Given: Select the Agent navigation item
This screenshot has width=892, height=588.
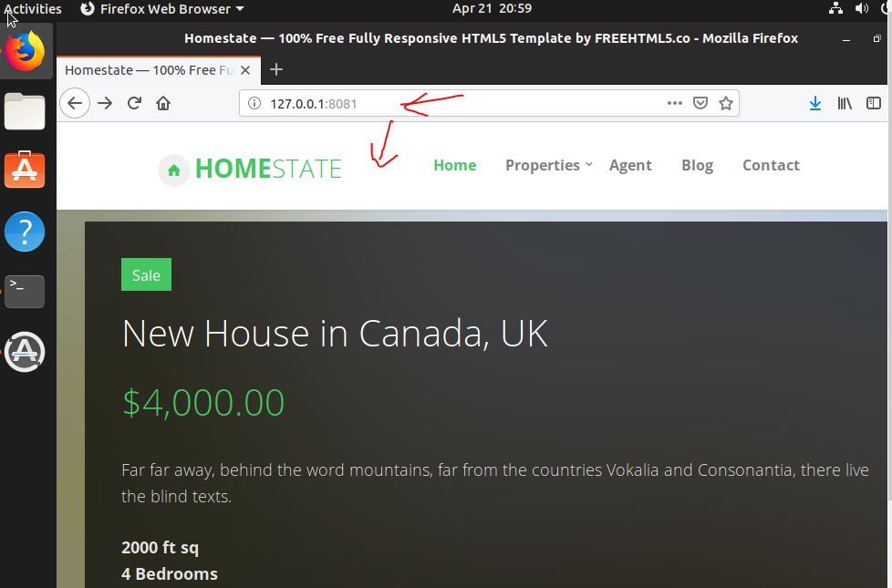Looking at the screenshot, I should (x=630, y=165).
